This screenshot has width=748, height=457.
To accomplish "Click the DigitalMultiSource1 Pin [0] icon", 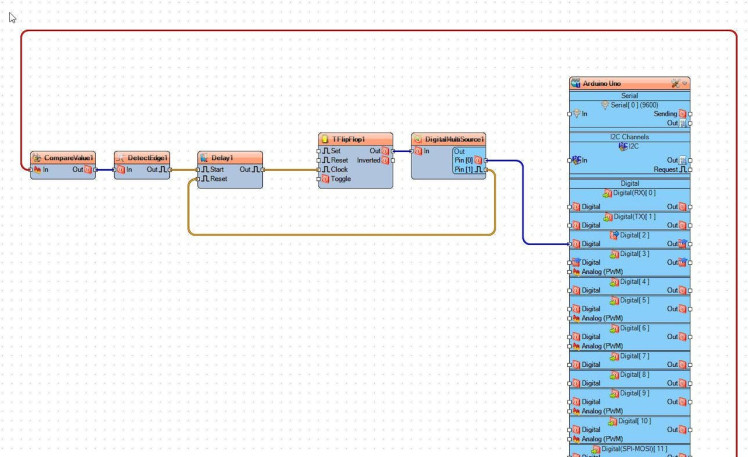I will [x=478, y=160].
